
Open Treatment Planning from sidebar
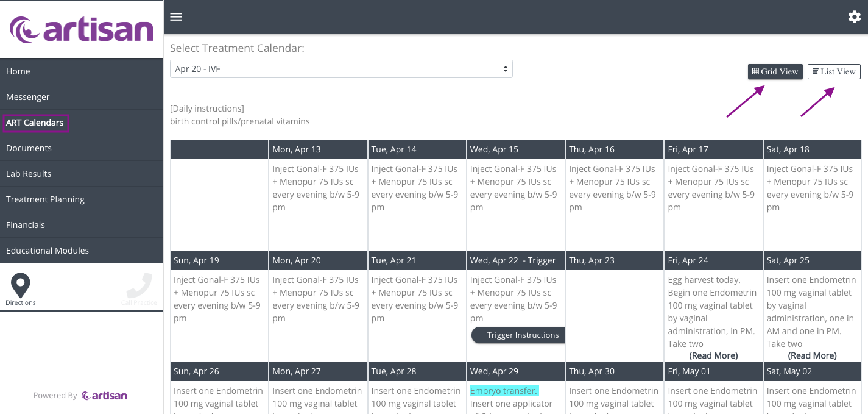pos(45,199)
